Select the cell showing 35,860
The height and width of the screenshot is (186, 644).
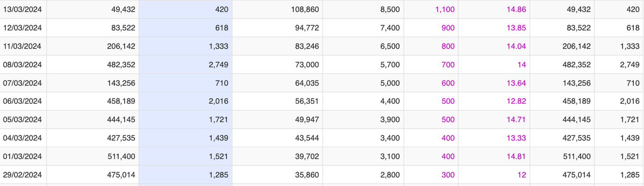[x=306, y=175]
